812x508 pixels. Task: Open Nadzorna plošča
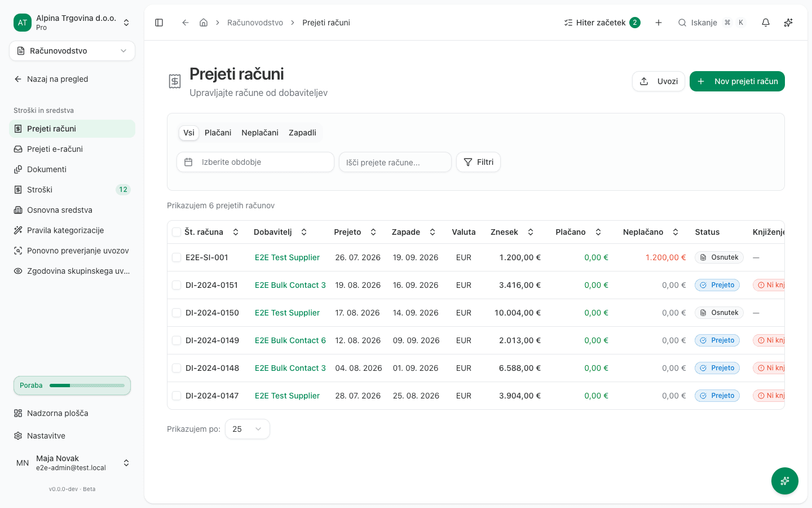[x=72, y=413]
